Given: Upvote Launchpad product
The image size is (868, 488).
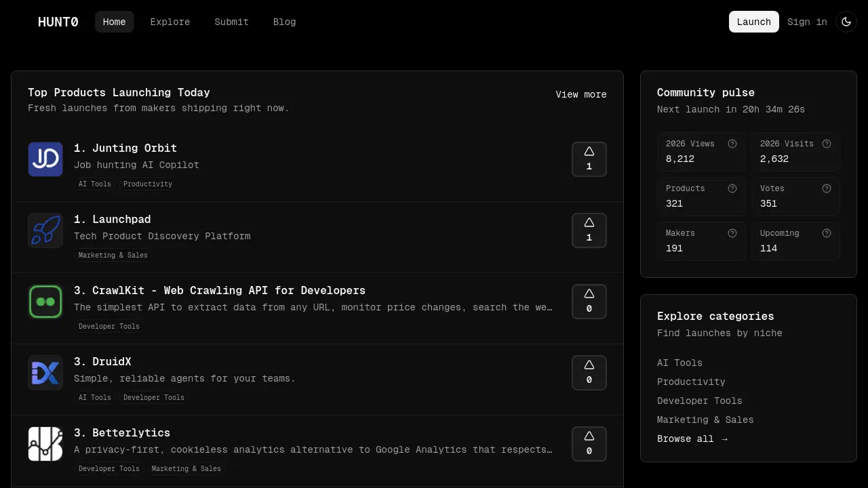Looking at the screenshot, I should click(589, 230).
